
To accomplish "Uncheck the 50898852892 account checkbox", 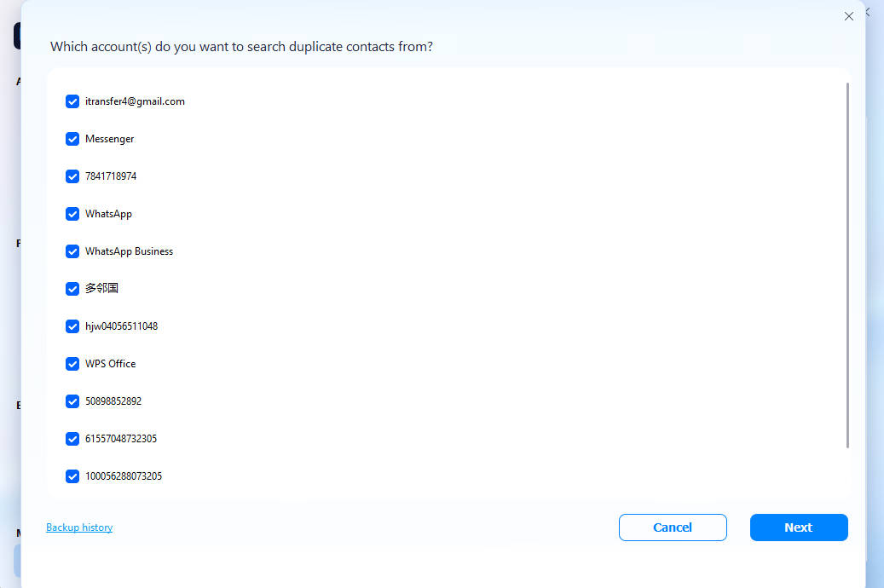I will pos(72,401).
